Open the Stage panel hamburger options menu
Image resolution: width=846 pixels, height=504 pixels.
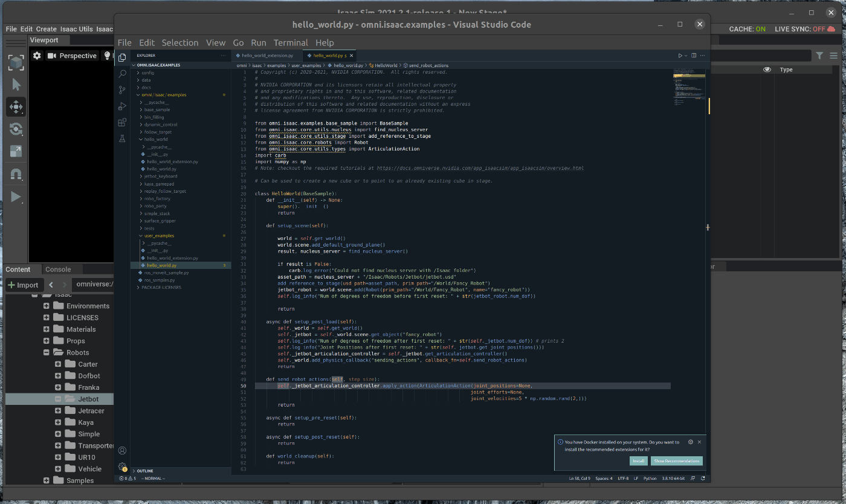[x=834, y=56]
